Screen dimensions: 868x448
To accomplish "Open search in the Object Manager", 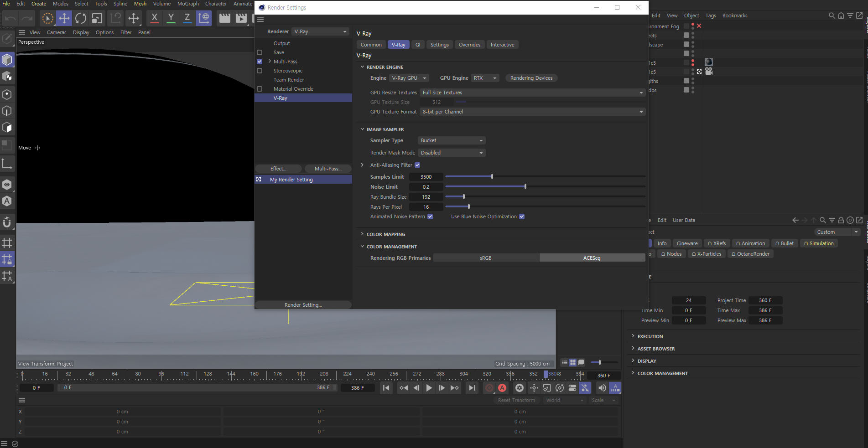I will [832, 15].
